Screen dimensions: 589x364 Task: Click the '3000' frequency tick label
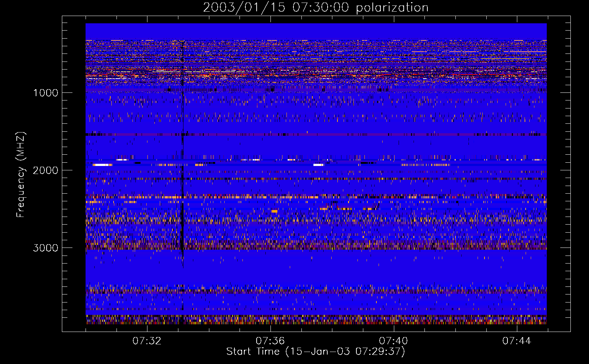pyautogui.click(x=46, y=248)
